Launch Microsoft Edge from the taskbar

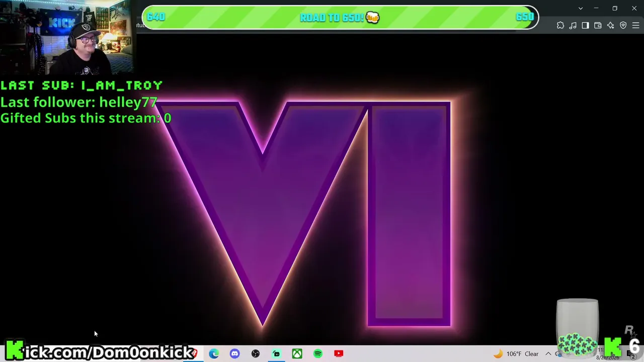[x=214, y=353]
